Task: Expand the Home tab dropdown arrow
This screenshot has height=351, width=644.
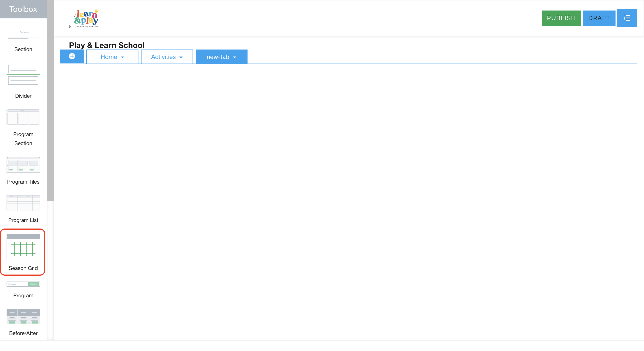Action: click(122, 57)
